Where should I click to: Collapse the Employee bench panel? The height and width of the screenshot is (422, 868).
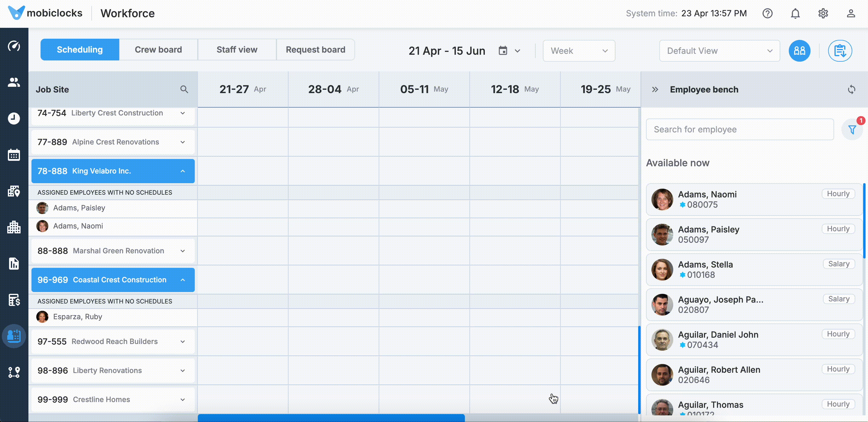click(655, 89)
